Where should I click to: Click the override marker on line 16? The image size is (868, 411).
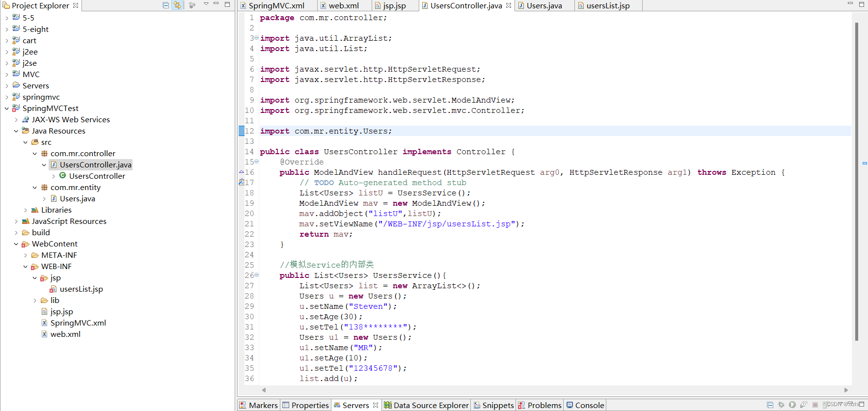[x=241, y=172]
